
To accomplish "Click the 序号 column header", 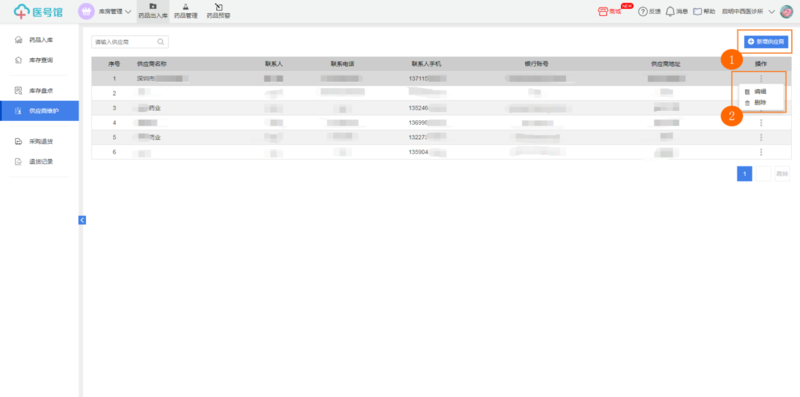I will 114,64.
